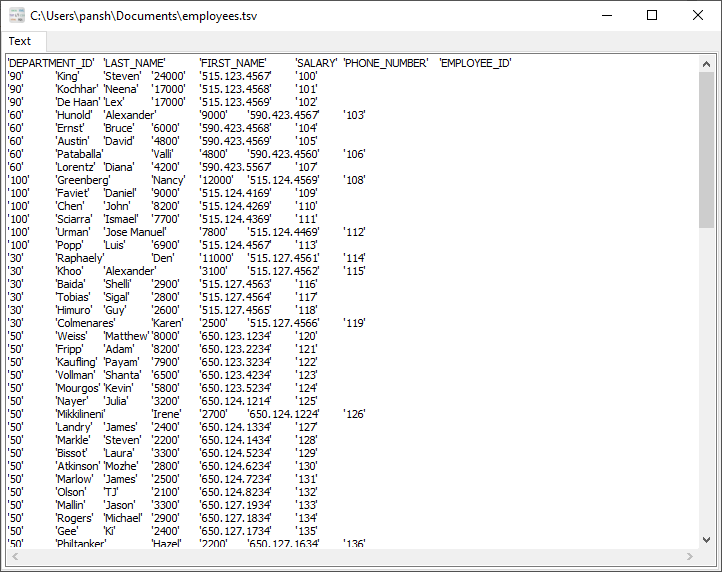This screenshot has width=722, height=572.
Task: Minimize the employees.tsv window
Action: point(606,15)
